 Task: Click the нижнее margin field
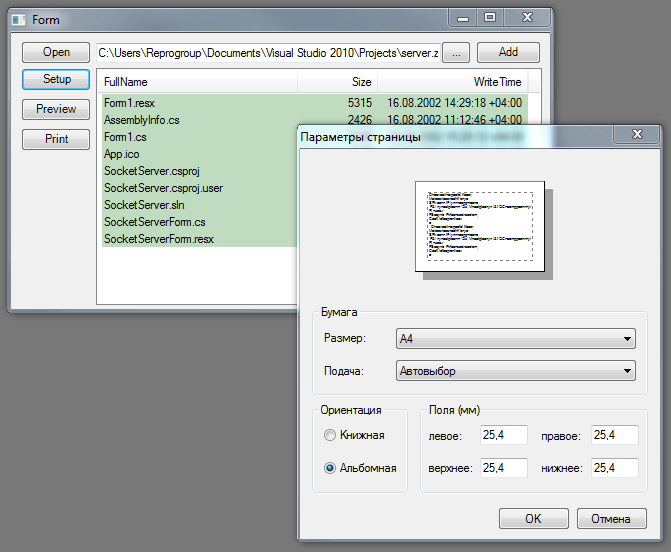(x=615, y=467)
